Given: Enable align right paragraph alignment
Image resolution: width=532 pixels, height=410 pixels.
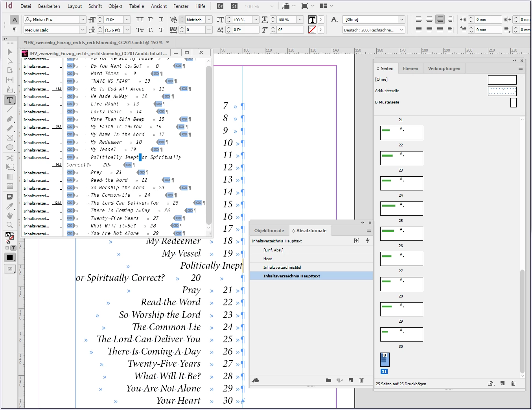Looking at the screenshot, I should tap(440, 19).
